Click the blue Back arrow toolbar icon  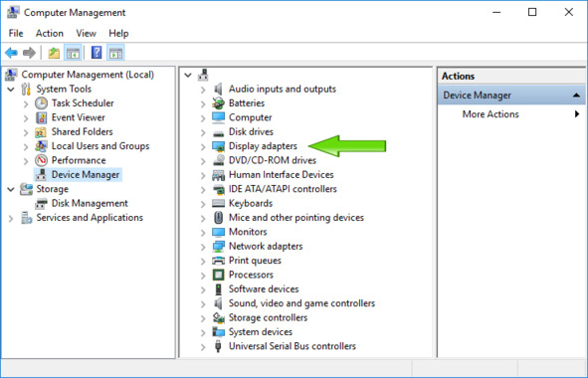pyautogui.click(x=11, y=53)
